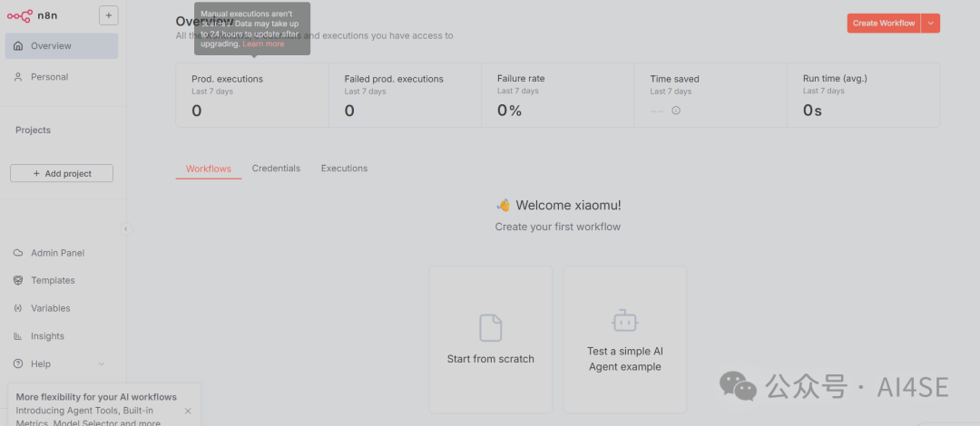The image size is (980, 426).
Task: Click the Help question mark icon
Action: pos(18,363)
